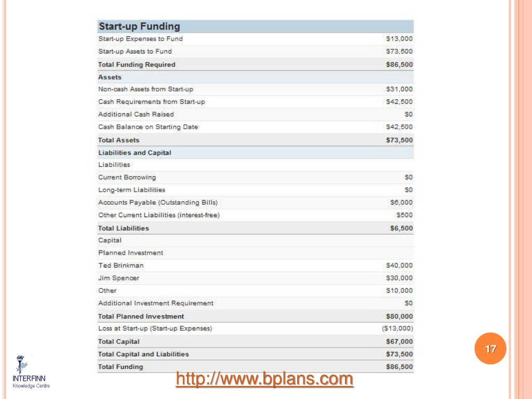Select the Start-up Funding table header
The image size is (532, 399).
pyautogui.click(x=256, y=26)
